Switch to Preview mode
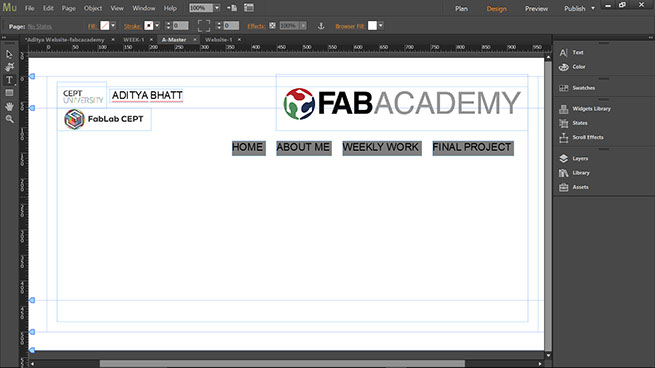This screenshot has width=655, height=368. [x=536, y=8]
